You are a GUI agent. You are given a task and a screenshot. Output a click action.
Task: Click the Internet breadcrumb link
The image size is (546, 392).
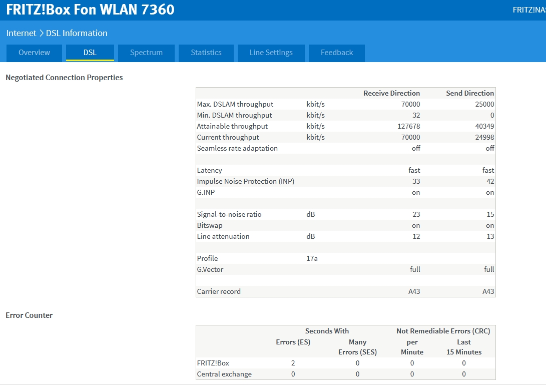[21, 33]
